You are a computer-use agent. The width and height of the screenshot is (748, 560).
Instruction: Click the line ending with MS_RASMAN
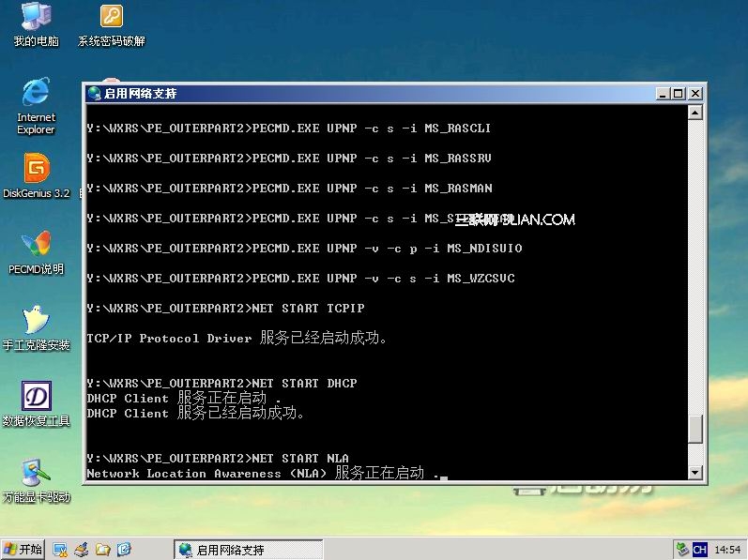289,189
